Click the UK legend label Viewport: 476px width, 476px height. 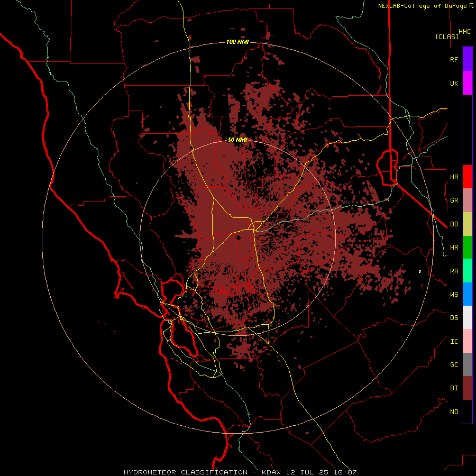454,83
